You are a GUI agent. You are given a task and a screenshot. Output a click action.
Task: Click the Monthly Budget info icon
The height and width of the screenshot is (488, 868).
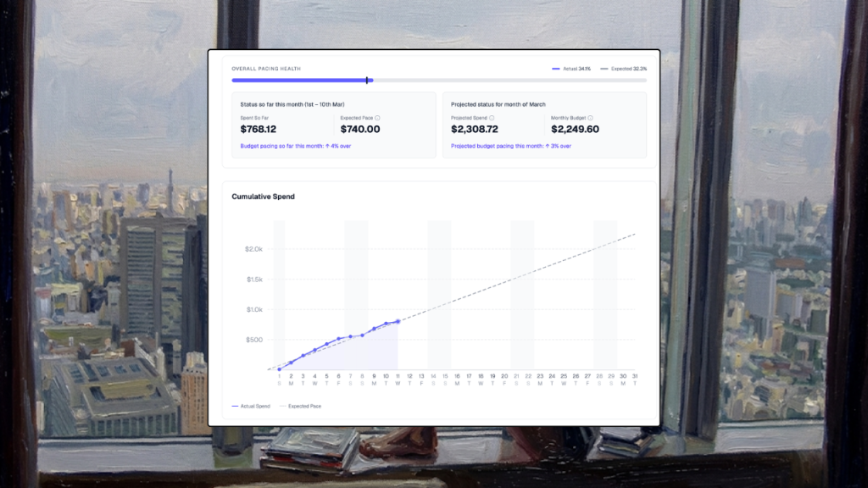click(x=589, y=117)
